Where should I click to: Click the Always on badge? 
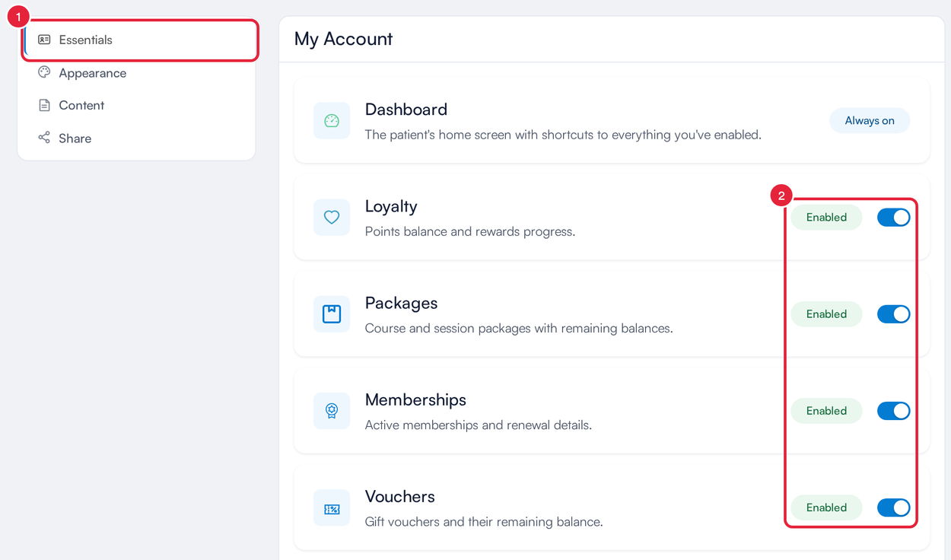(870, 120)
